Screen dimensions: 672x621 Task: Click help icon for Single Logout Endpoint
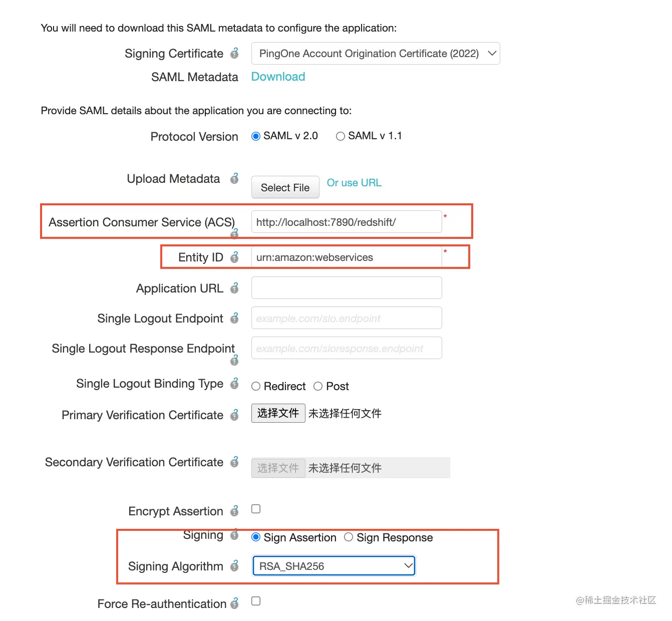pyautogui.click(x=234, y=318)
